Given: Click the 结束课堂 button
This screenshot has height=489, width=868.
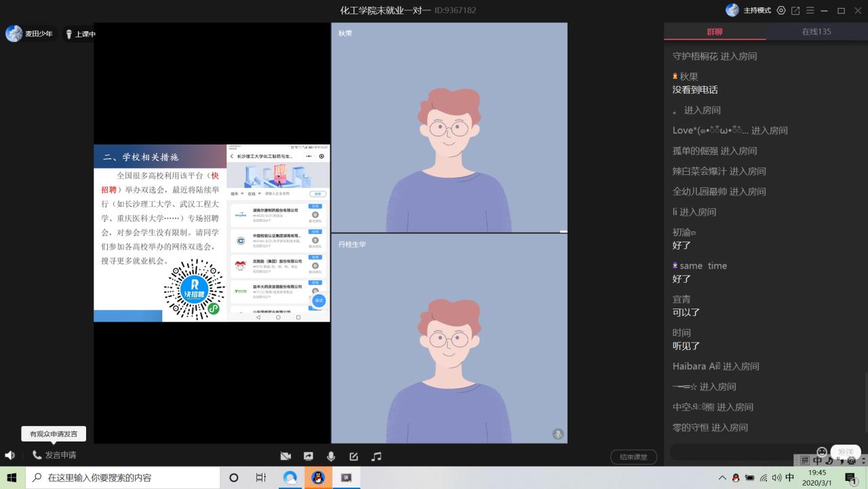Looking at the screenshot, I should (633, 457).
